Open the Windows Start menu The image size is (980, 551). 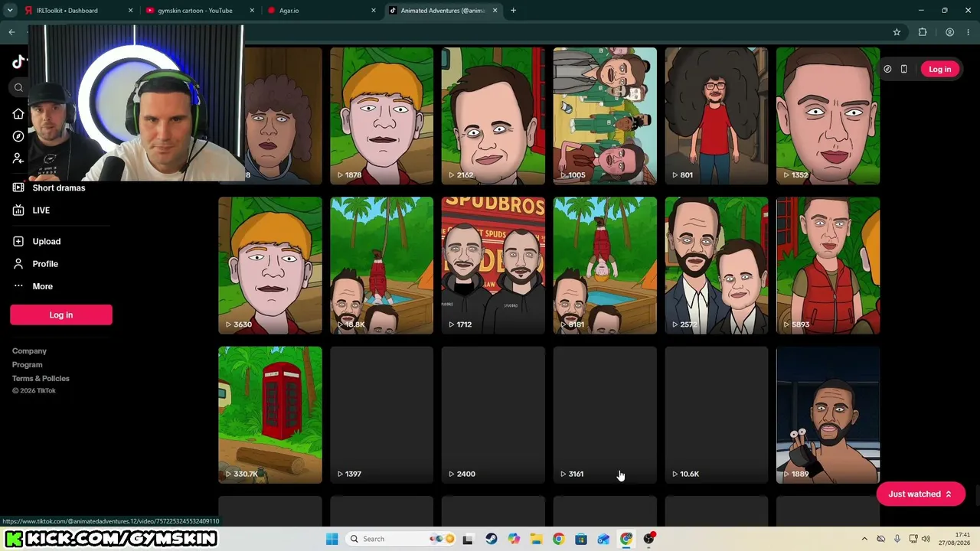click(x=332, y=539)
